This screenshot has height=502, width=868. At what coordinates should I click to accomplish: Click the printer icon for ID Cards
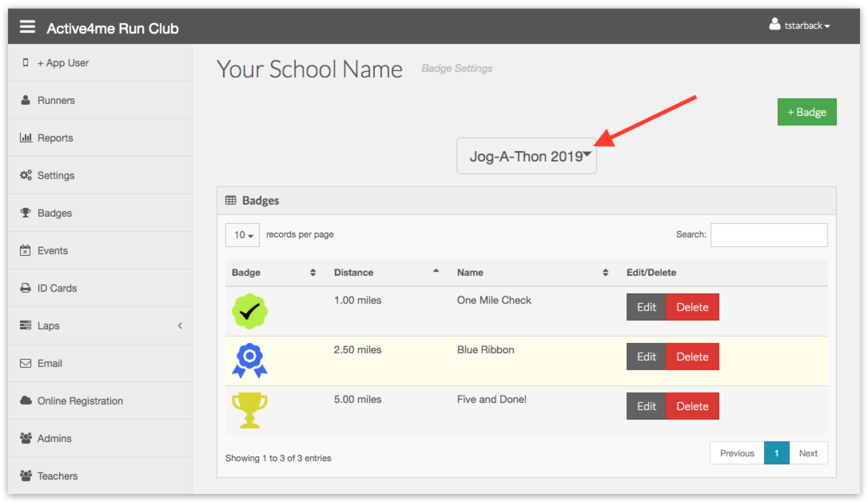(x=26, y=288)
